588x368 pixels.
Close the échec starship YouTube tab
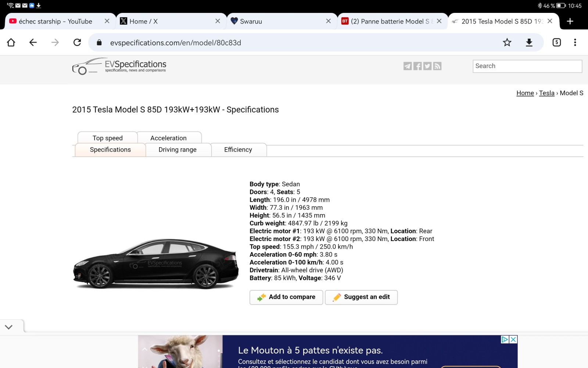click(x=107, y=21)
